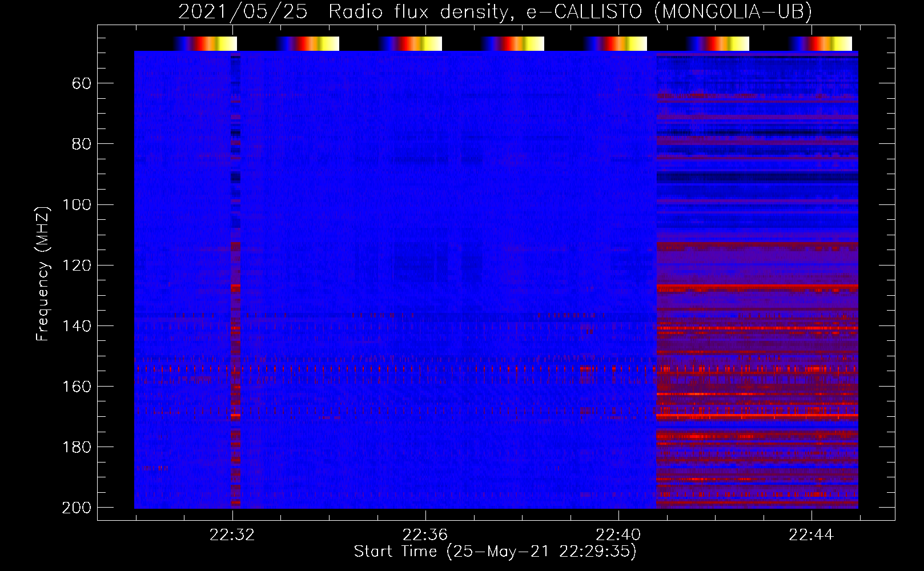Click the red band near 127 MHz after 22:41
Screen dimensions: 924x571
757,286
